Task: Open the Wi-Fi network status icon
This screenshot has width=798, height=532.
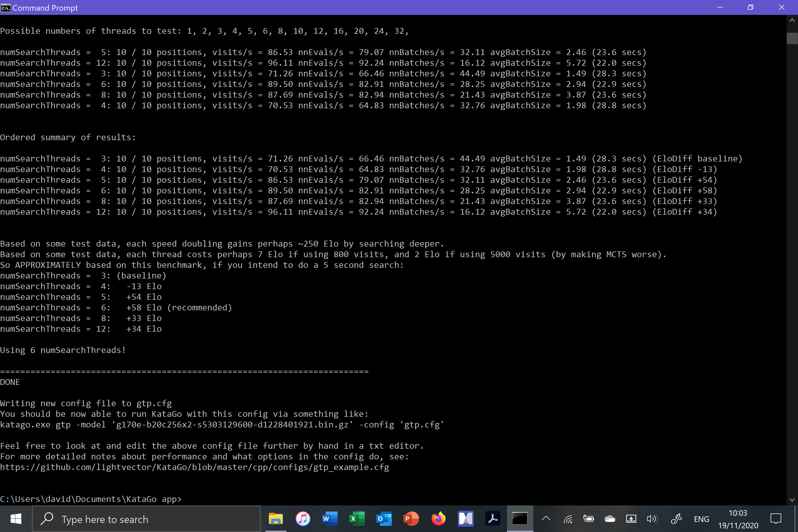Action: 568,519
